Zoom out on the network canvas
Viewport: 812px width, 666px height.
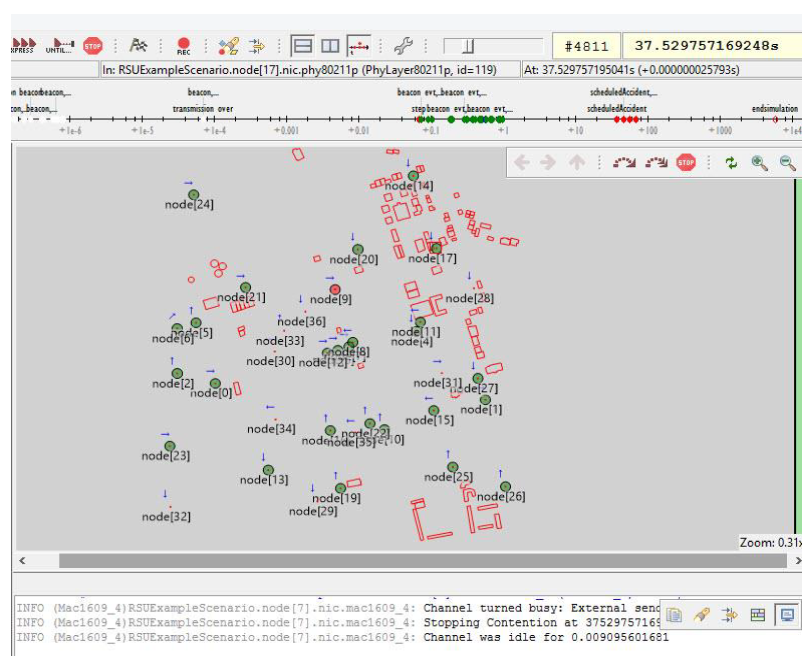[787, 163]
